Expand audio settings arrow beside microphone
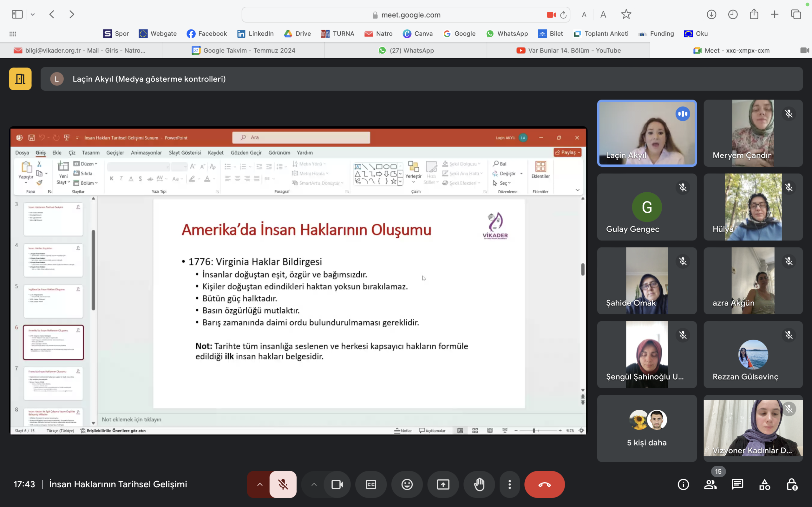Image resolution: width=812 pixels, height=507 pixels. [x=260, y=485]
